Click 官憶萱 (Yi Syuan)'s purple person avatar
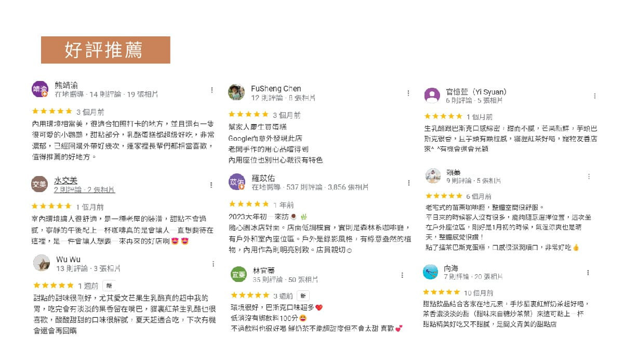624x364 pixels. [432, 96]
